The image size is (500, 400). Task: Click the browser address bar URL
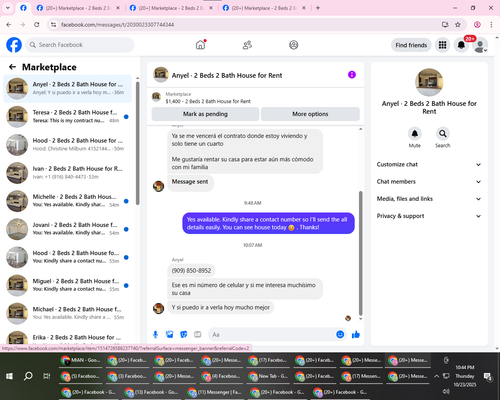tap(117, 24)
